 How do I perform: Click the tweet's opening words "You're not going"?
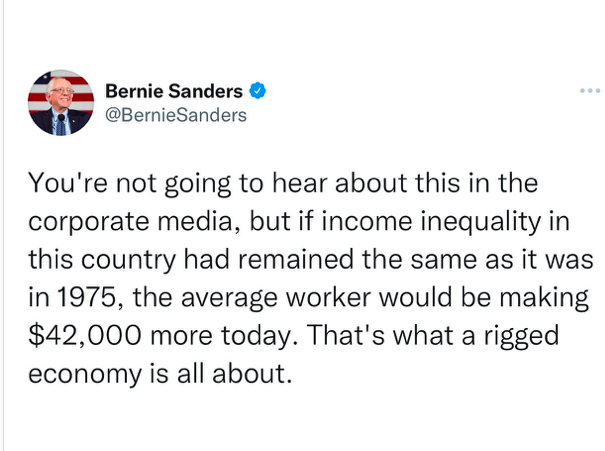tap(129, 183)
